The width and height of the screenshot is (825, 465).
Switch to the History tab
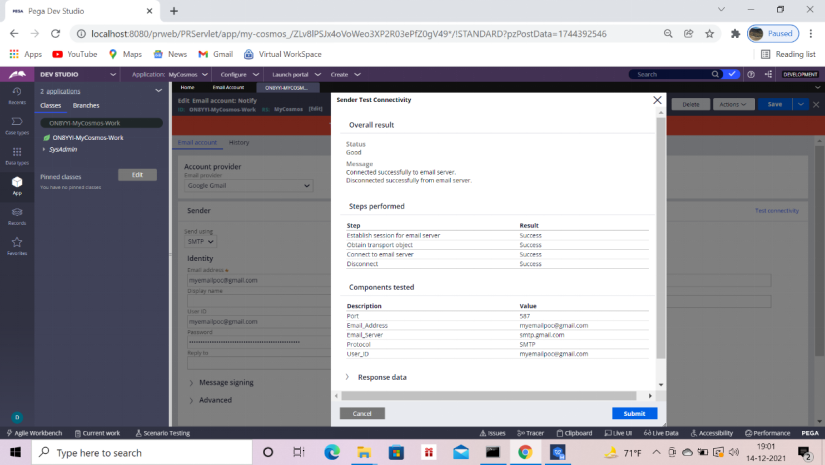pos(239,143)
